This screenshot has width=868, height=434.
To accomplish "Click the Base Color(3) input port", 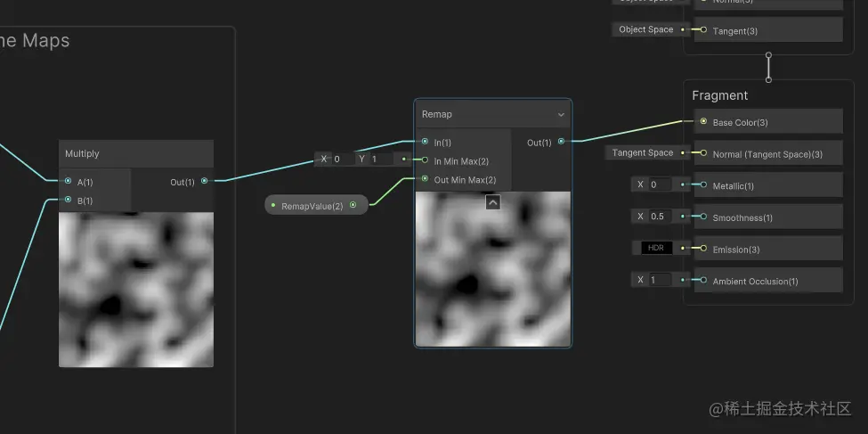I will pyautogui.click(x=703, y=121).
